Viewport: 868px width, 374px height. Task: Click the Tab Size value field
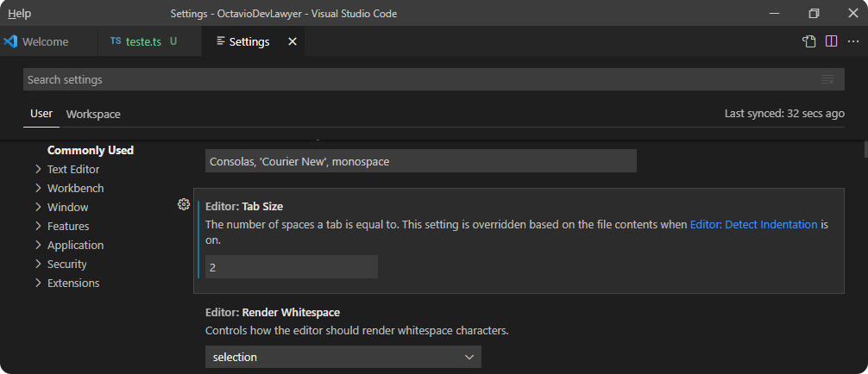click(x=291, y=266)
